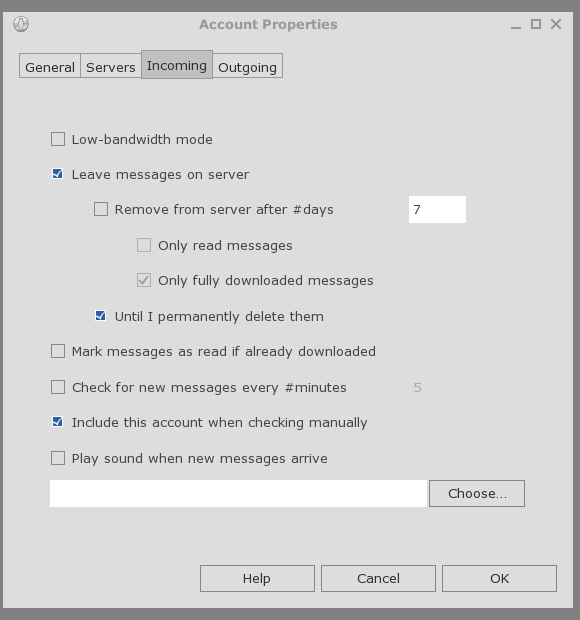Close the Account Properties dialog
The height and width of the screenshot is (620, 580).
[556, 24]
